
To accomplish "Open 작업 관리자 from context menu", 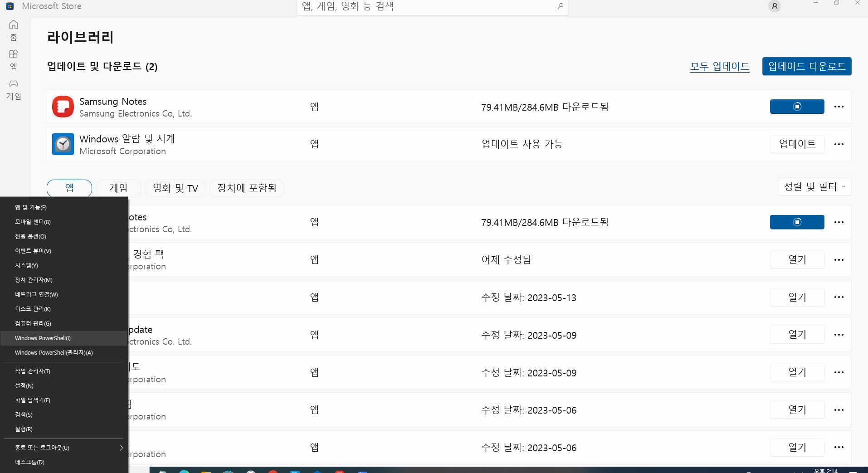I will click(x=64, y=371).
